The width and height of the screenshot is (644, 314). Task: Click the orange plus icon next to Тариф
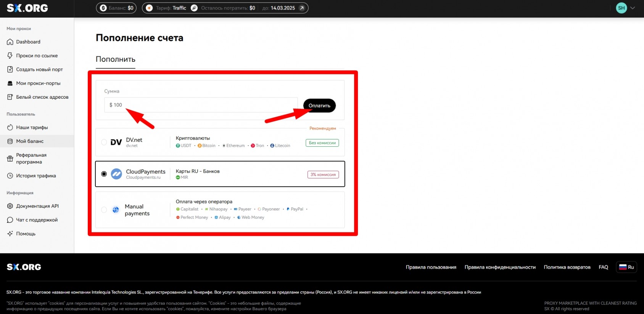click(x=149, y=8)
